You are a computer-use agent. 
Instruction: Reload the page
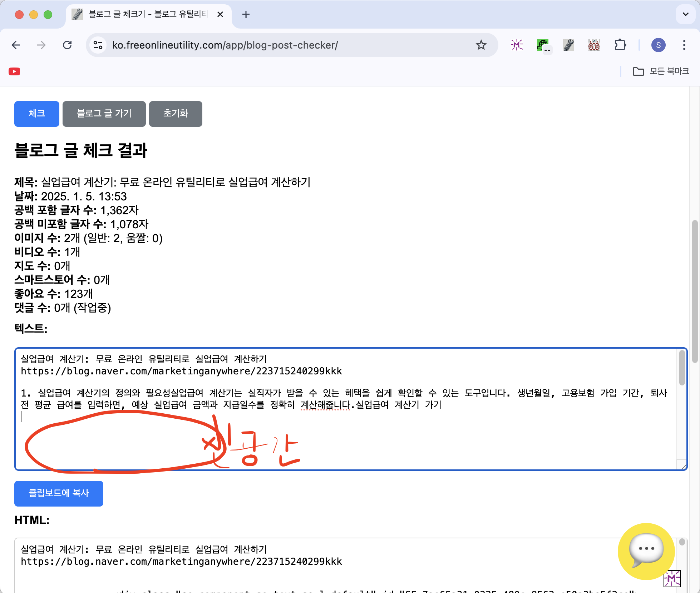(67, 45)
